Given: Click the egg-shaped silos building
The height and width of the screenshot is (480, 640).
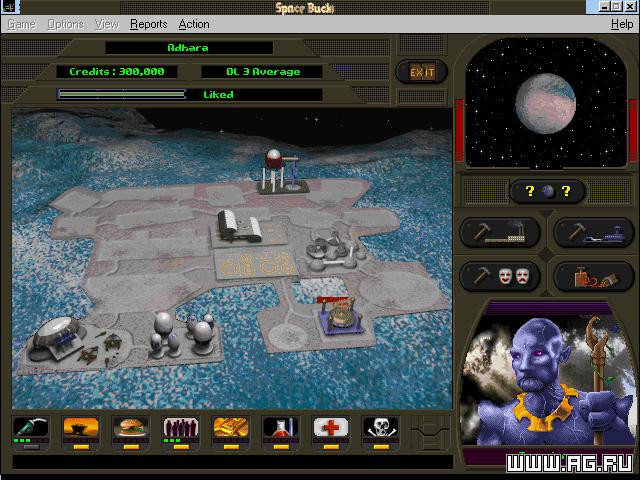Looking at the screenshot, I should (182, 335).
